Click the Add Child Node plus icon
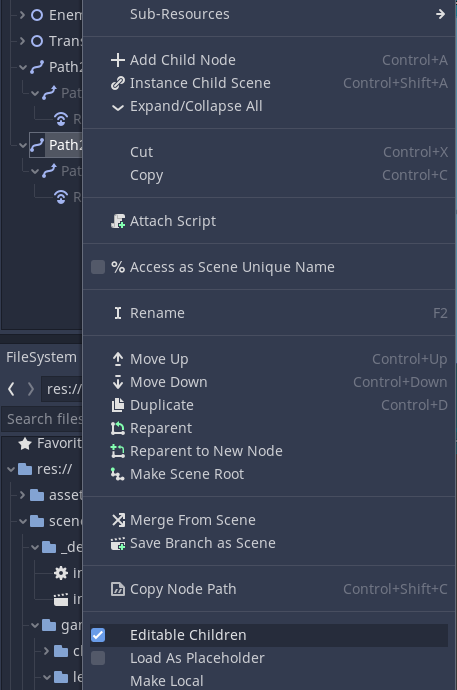Screen dimensions: 457x690 coord(117,60)
